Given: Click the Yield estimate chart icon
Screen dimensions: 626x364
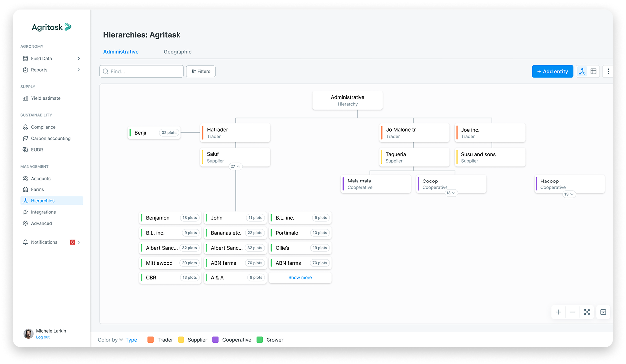Looking at the screenshot, I should [x=26, y=98].
